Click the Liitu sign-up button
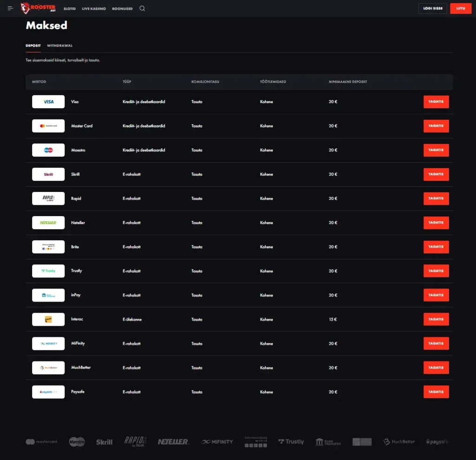This screenshot has width=476, height=460. coord(461,8)
